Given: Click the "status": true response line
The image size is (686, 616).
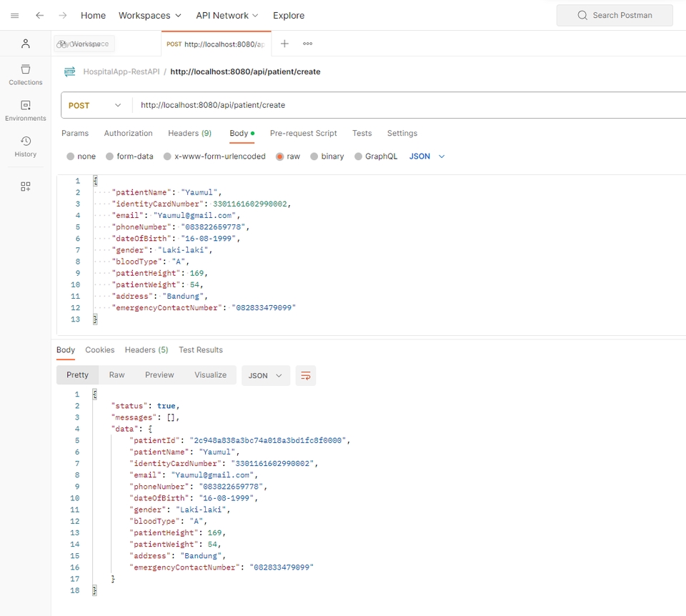Looking at the screenshot, I should pos(145,406).
